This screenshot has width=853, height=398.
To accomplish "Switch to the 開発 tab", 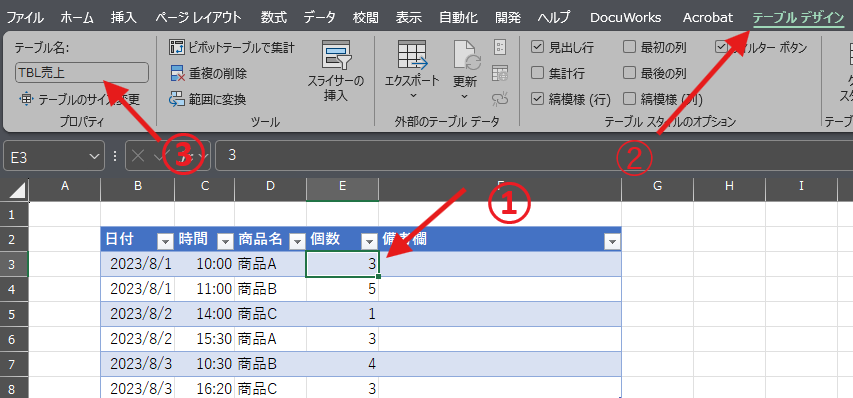I will (x=508, y=17).
